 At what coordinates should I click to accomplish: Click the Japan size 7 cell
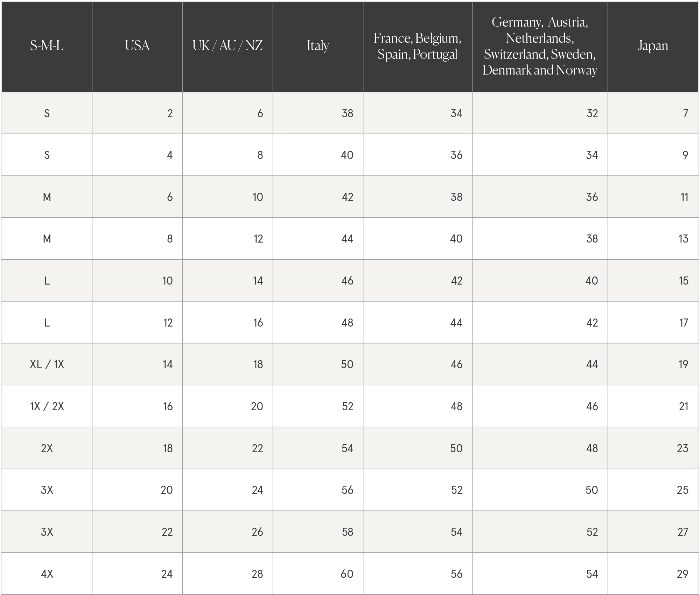(685, 113)
